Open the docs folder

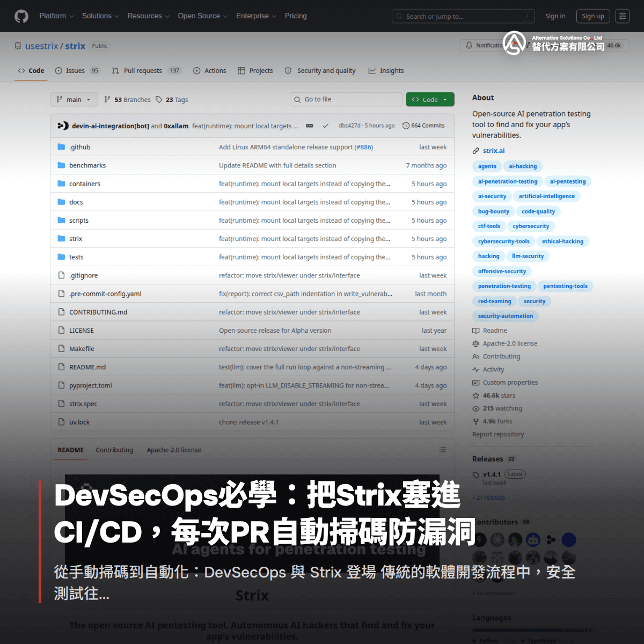coord(76,202)
